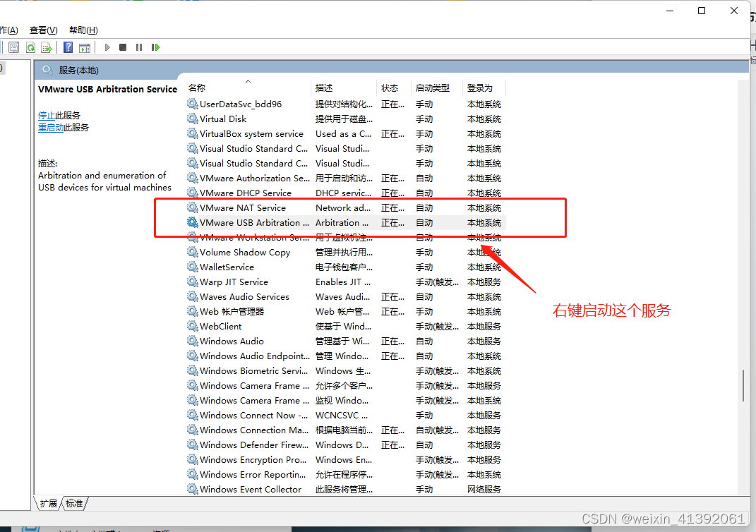Viewport: 756px width, 532px height.
Task: Sort by the 名称 column header
Action: (x=248, y=87)
